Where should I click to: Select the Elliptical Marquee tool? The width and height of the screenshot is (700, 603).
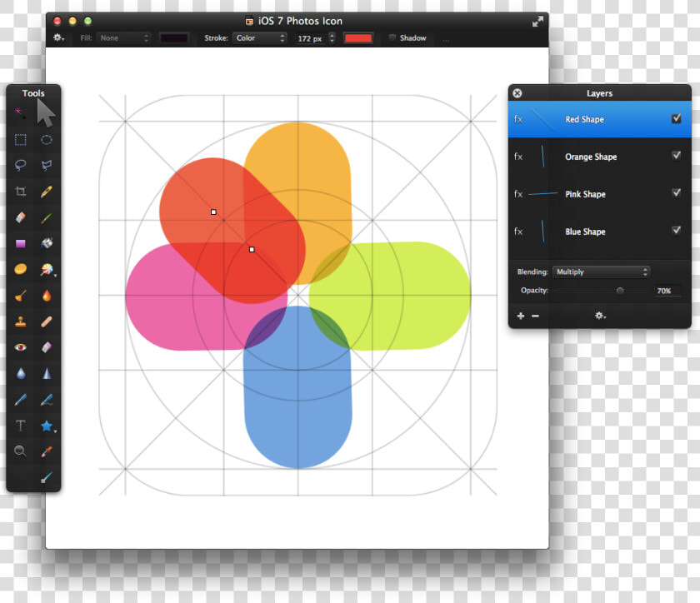click(47, 140)
